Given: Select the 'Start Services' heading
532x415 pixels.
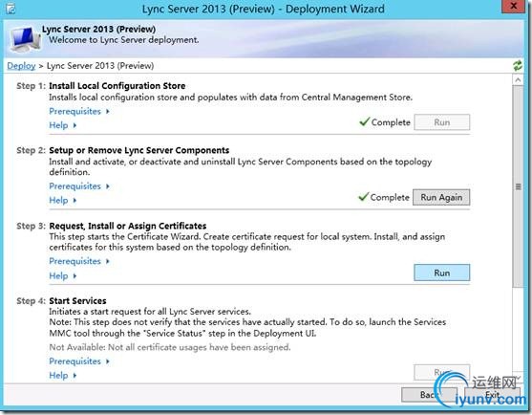Looking at the screenshot, I should [77, 301].
